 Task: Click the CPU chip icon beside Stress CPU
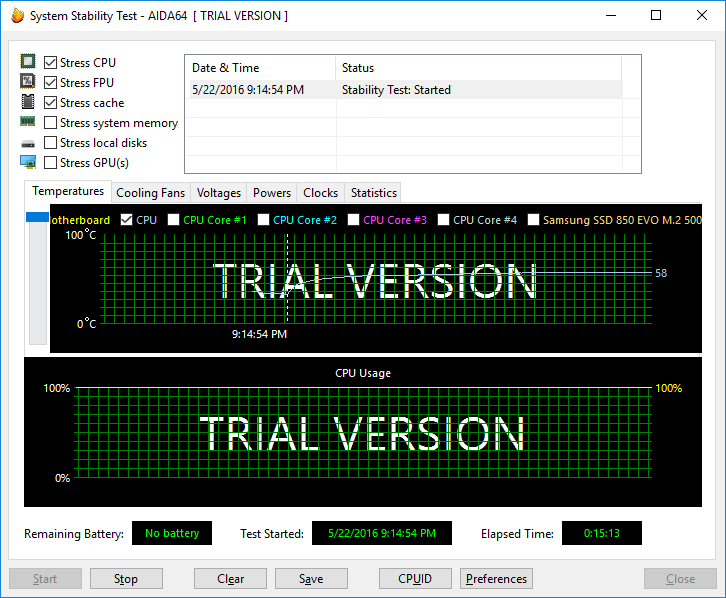[28, 62]
